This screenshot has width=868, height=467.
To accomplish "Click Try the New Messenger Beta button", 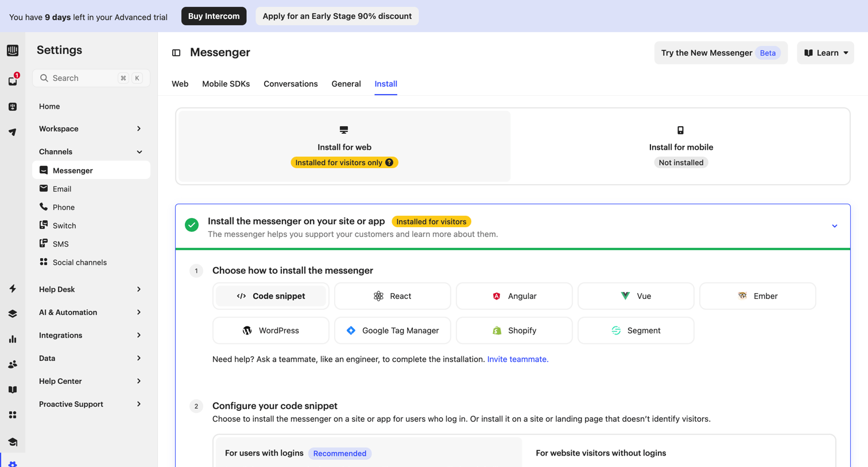I will [720, 53].
